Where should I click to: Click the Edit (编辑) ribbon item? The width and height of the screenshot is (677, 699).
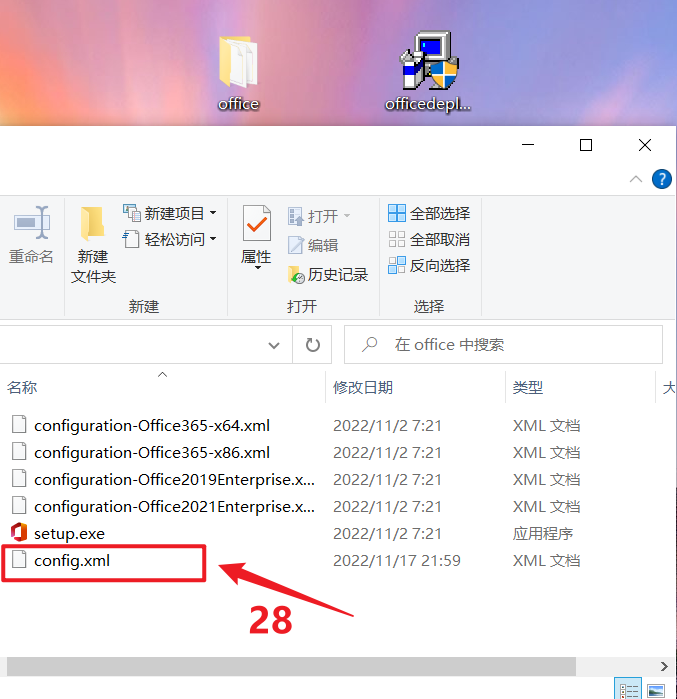(x=313, y=245)
